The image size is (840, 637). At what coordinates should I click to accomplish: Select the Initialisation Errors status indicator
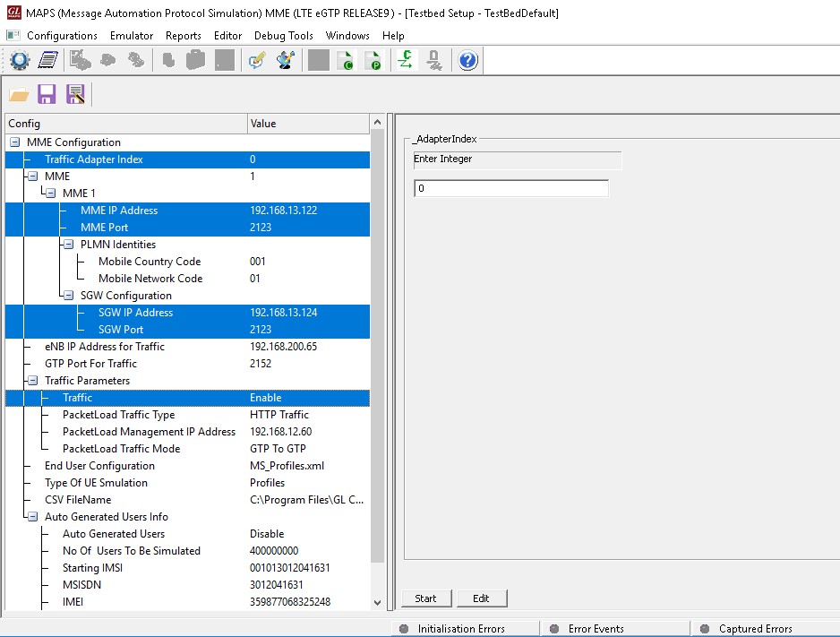(462, 627)
